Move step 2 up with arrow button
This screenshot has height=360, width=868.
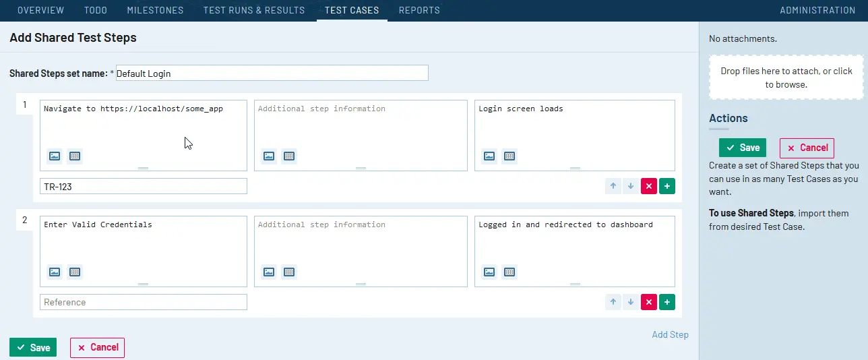point(613,302)
